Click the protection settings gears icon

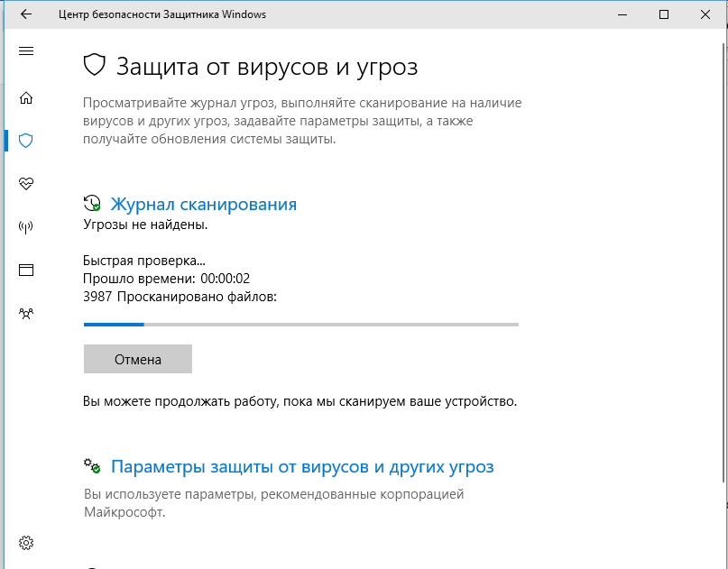click(92, 465)
